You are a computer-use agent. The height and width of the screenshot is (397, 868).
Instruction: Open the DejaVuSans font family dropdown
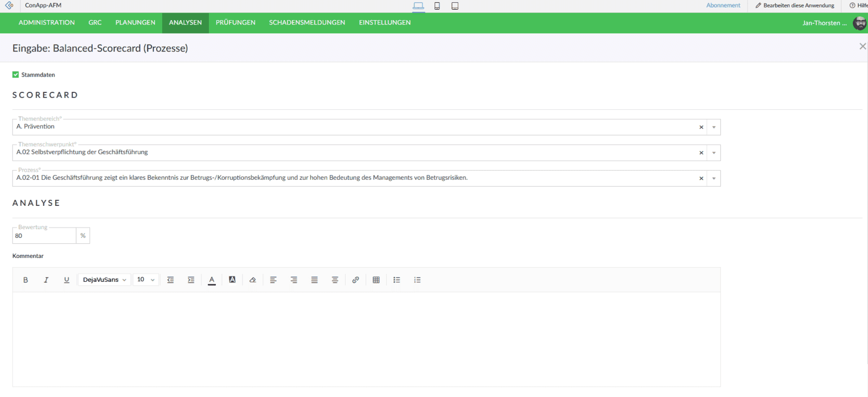pos(104,280)
